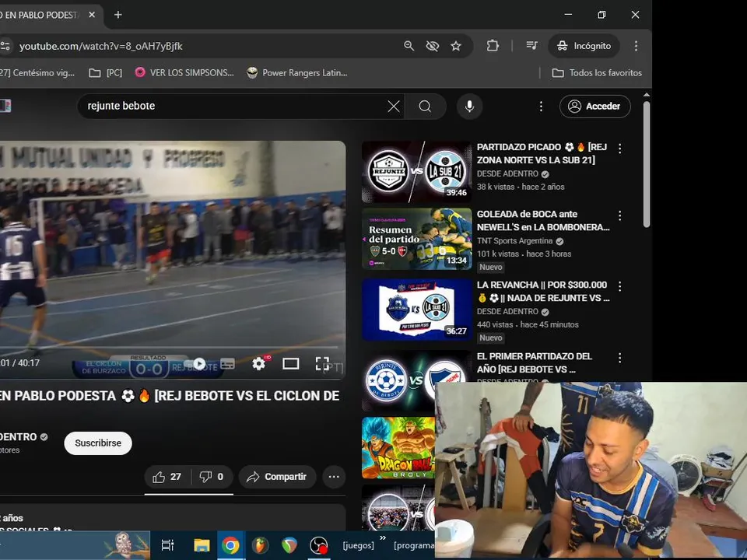Image resolution: width=747 pixels, height=560 pixels.
Task: Activate voice search microphone icon
Action: [469, 107]
